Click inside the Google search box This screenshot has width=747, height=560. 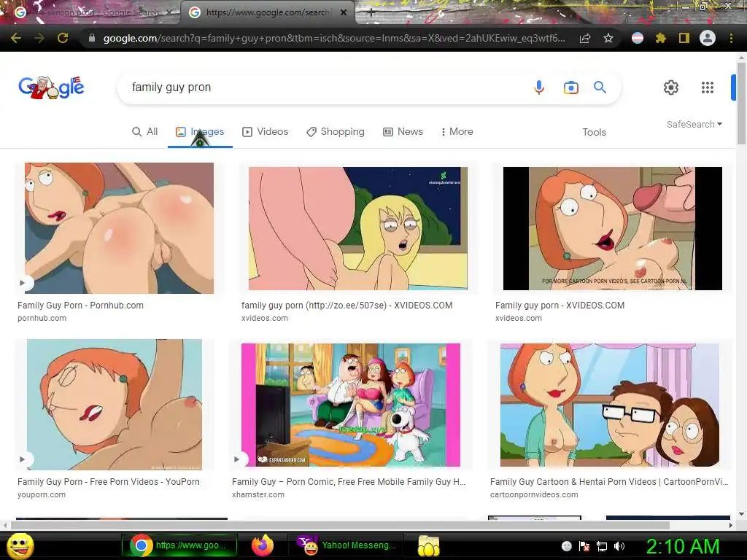[x=324, y=87]
